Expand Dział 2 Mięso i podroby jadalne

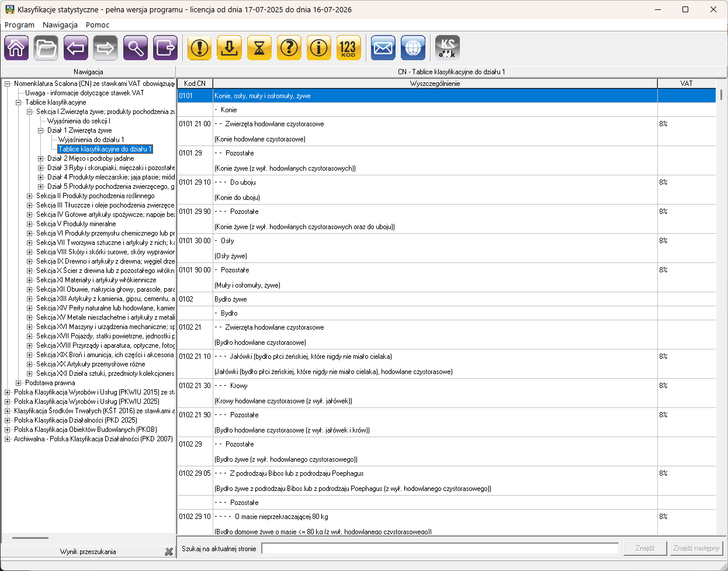tap(41, 158)
